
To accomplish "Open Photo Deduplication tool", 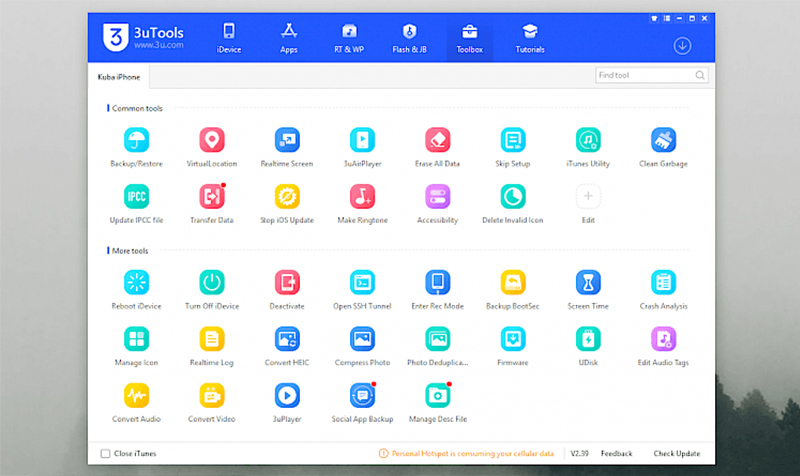I will pos(438,339).
